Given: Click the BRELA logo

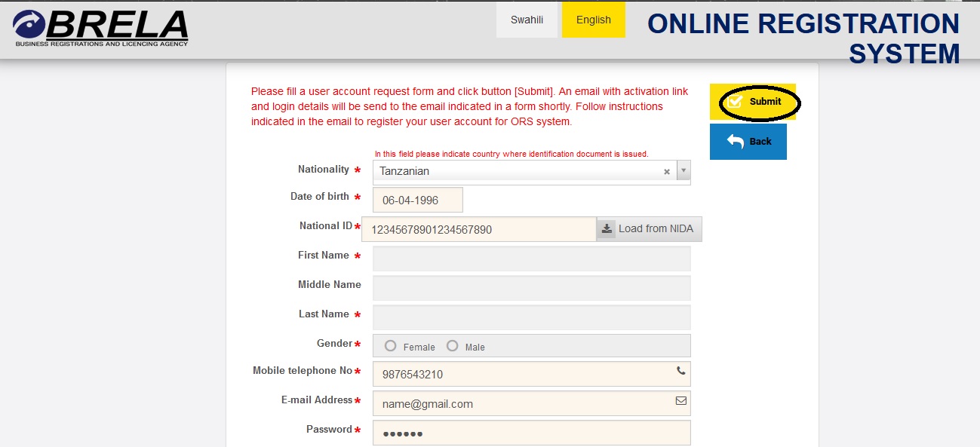Looking at the screenshot, I should click(x=100, y=29).
